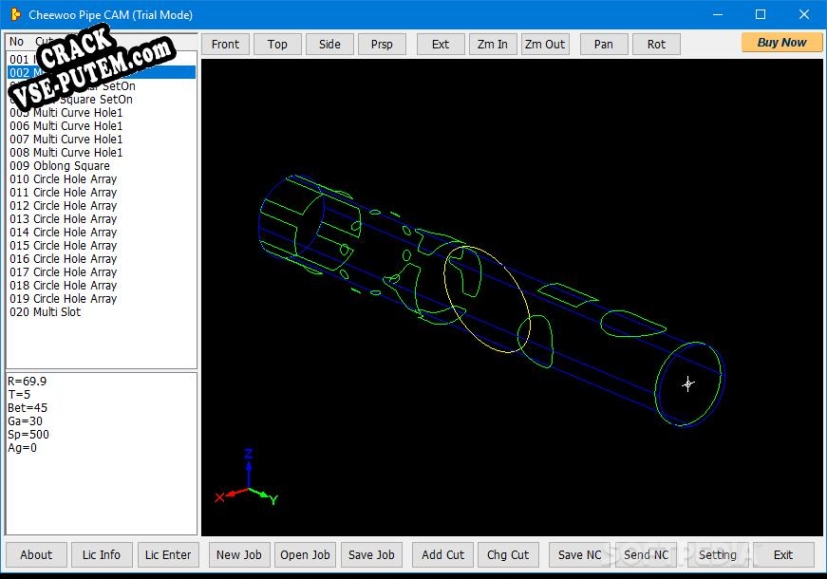Image resolution: width=827 pixels, height=579 pixels.
Task: Select row 013 Circle Hole Array
Action: coord(101,219)
